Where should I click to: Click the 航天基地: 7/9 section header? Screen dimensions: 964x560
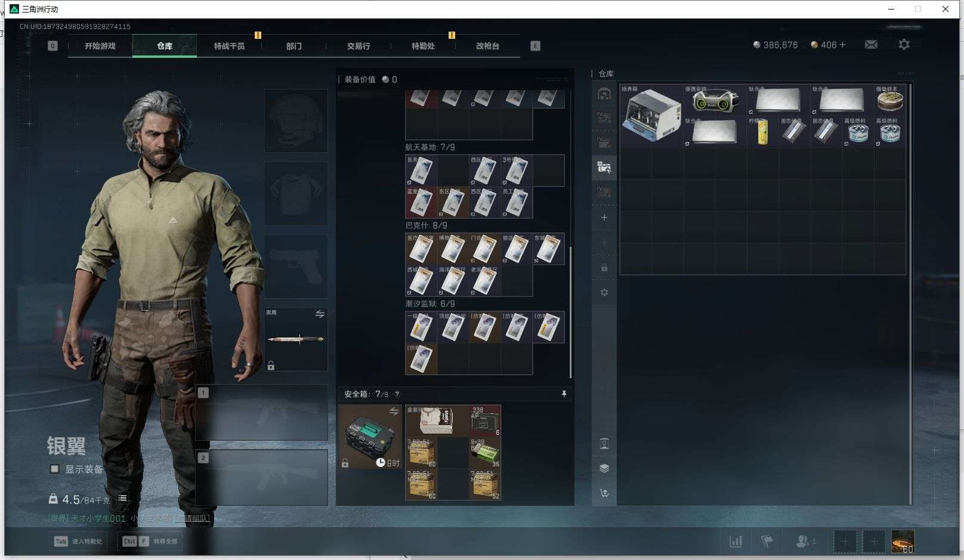[430, 147]
